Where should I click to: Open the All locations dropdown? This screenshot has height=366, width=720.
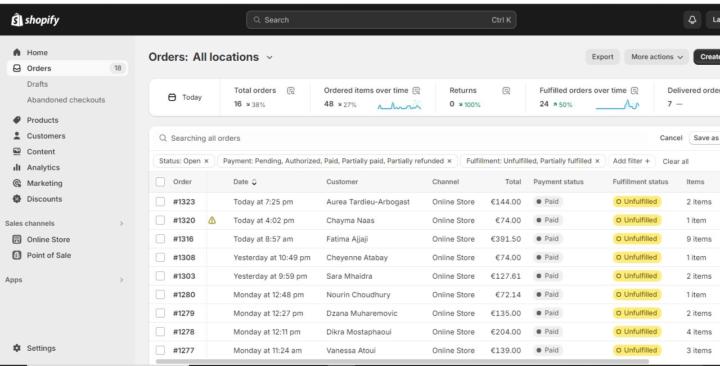coord(233,57)
